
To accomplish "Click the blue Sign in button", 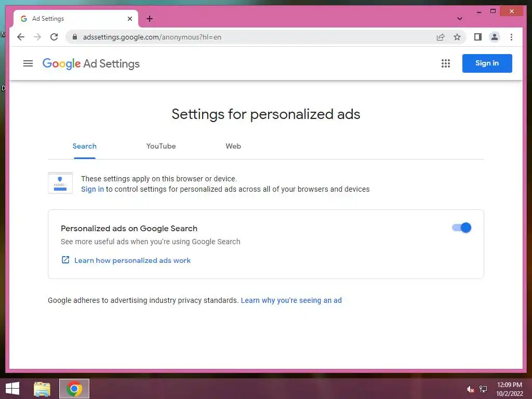I will click(x=487, y=63).
